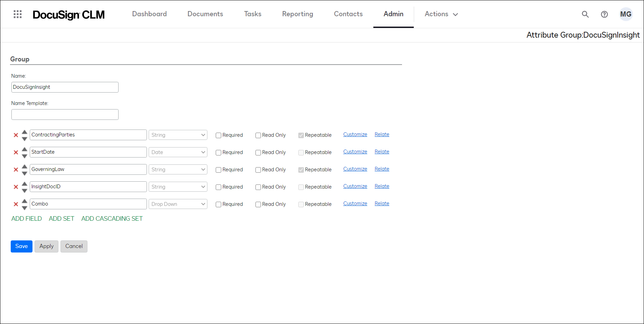Screen dimensions: 644x324
Task: Delete the InsightDocID field with red X
Action: [16, 187]
